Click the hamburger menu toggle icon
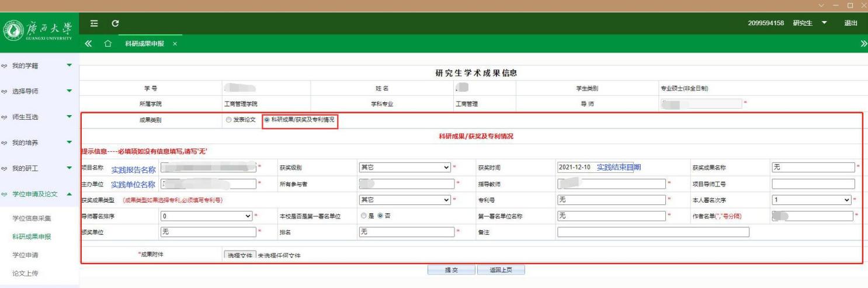The image size is (868, 288). pyautogui.click(x=94, y=23)
